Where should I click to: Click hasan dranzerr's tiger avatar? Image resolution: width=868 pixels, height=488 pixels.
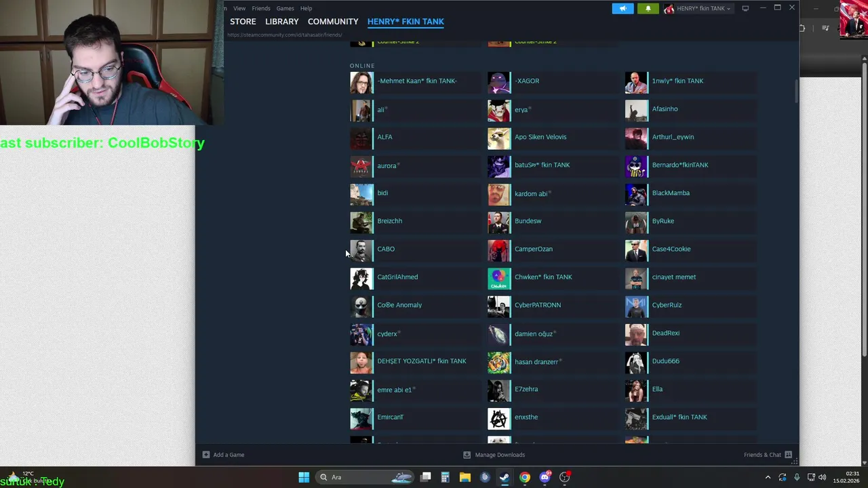tap(499, 362)
